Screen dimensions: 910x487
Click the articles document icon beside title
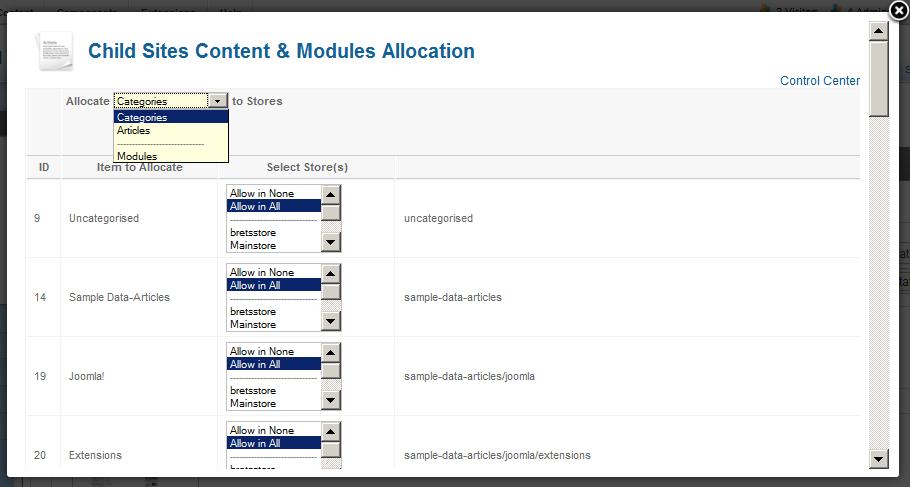pyautogui.click(x=54, y=52)
